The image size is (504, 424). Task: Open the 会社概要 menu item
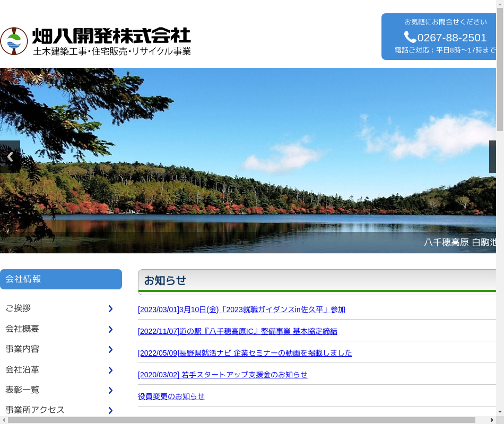coord(22,329)
